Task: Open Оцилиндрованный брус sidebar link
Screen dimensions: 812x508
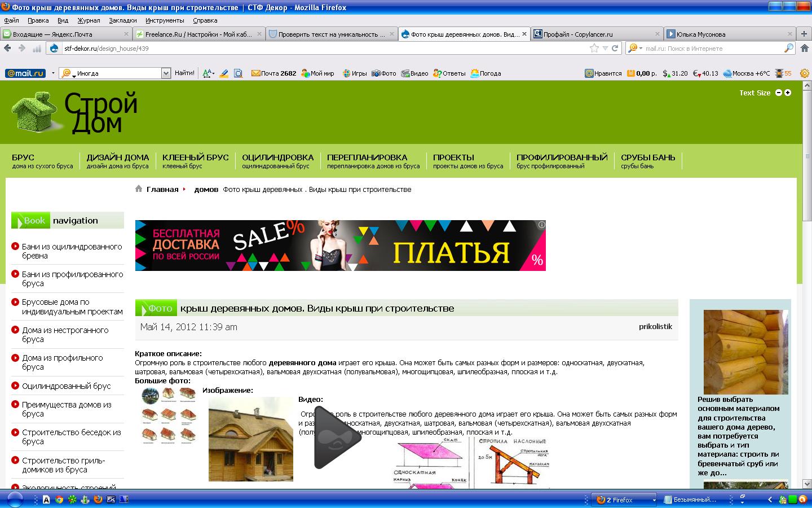Action: click(x=66, y=386)
